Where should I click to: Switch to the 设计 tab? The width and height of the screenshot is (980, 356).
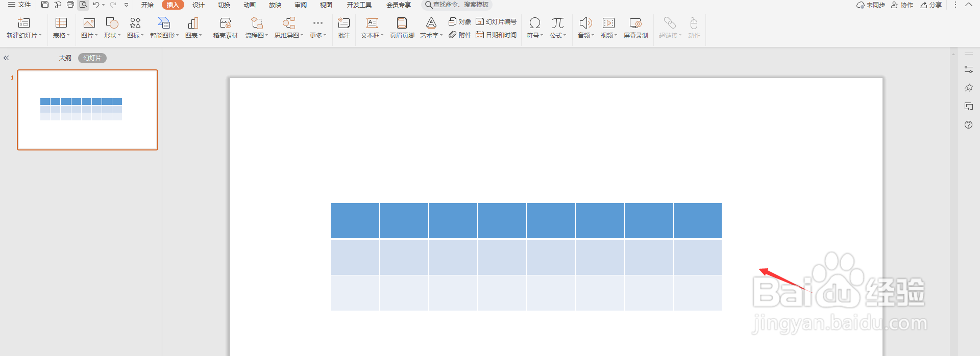pos(199,5)
